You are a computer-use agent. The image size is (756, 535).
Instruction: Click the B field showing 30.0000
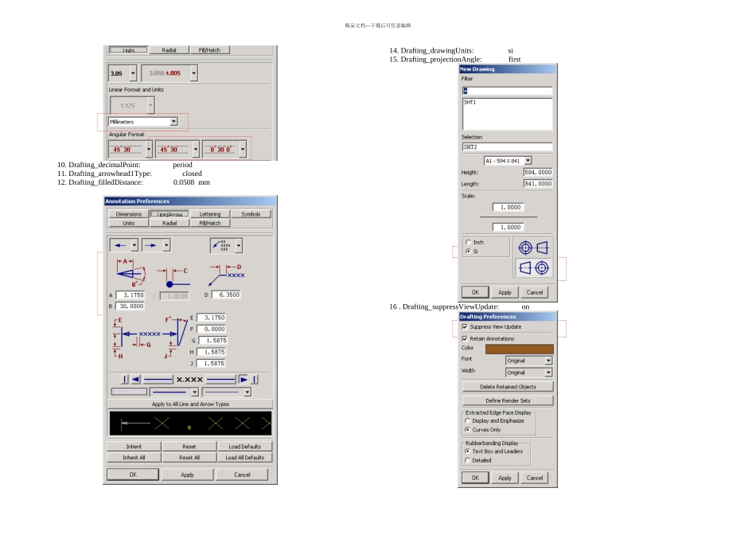[131, 307]
